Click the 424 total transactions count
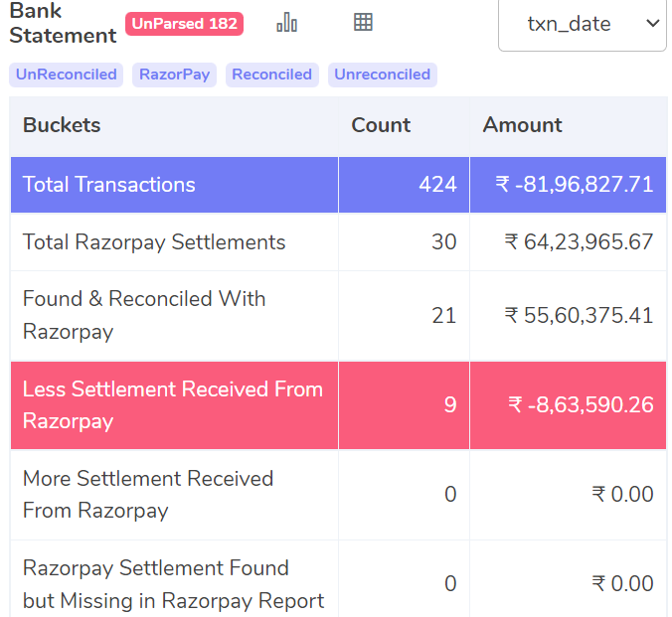This screenshot has width=672, height=617. click(437, 185)
